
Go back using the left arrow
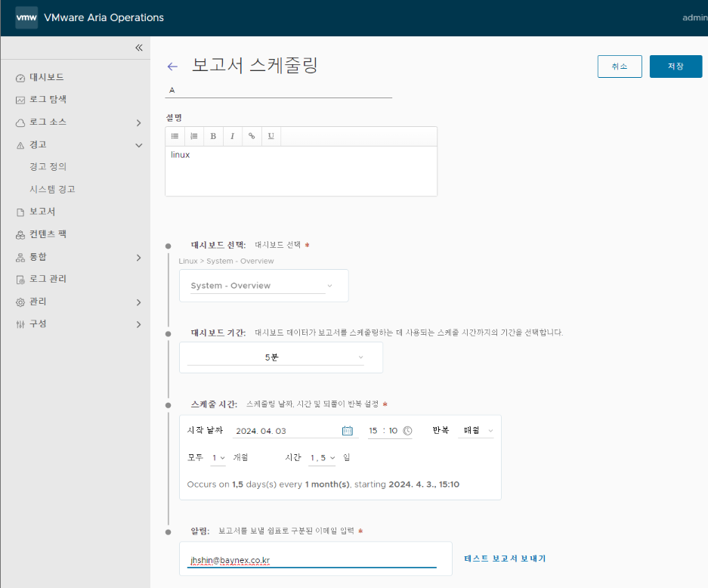[x=172, y=67]
